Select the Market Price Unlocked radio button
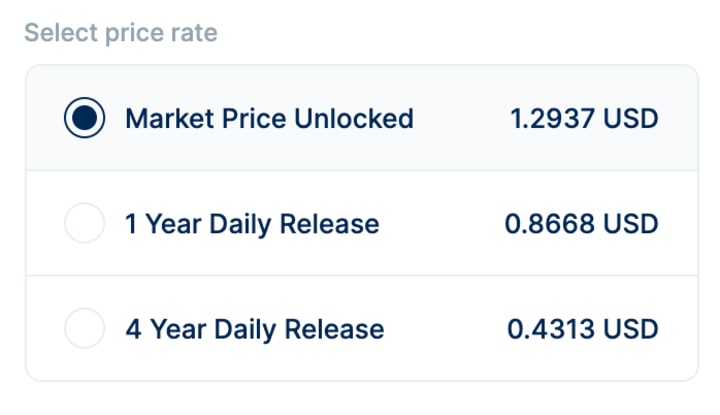 [x=84, y=118]
